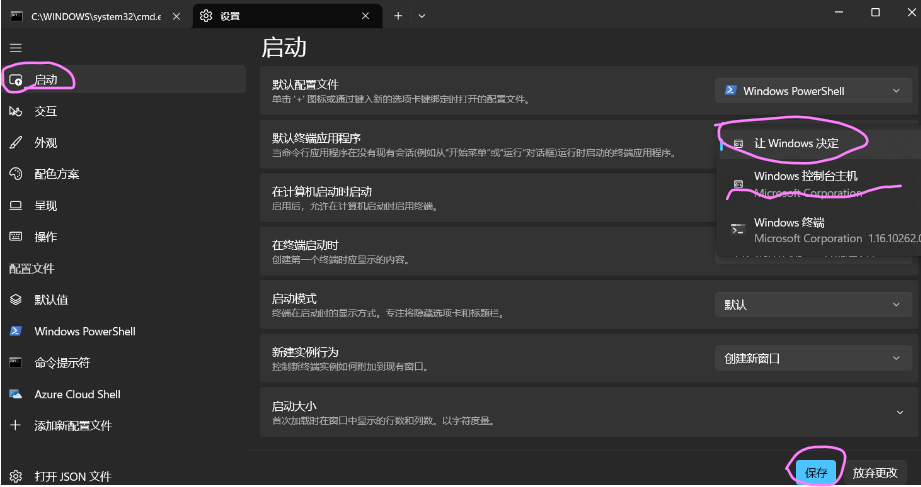921x487 pixels.
Task: Maximize the Windows Terminal window
Action: pos(875,12)
